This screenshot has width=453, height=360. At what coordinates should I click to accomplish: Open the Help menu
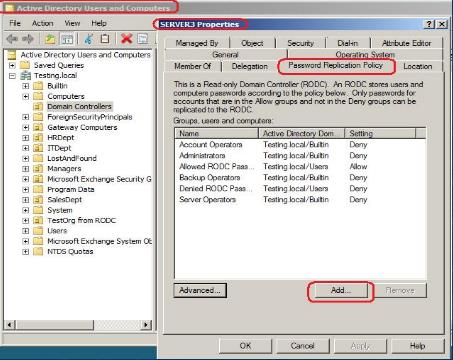tap(99, 23)
